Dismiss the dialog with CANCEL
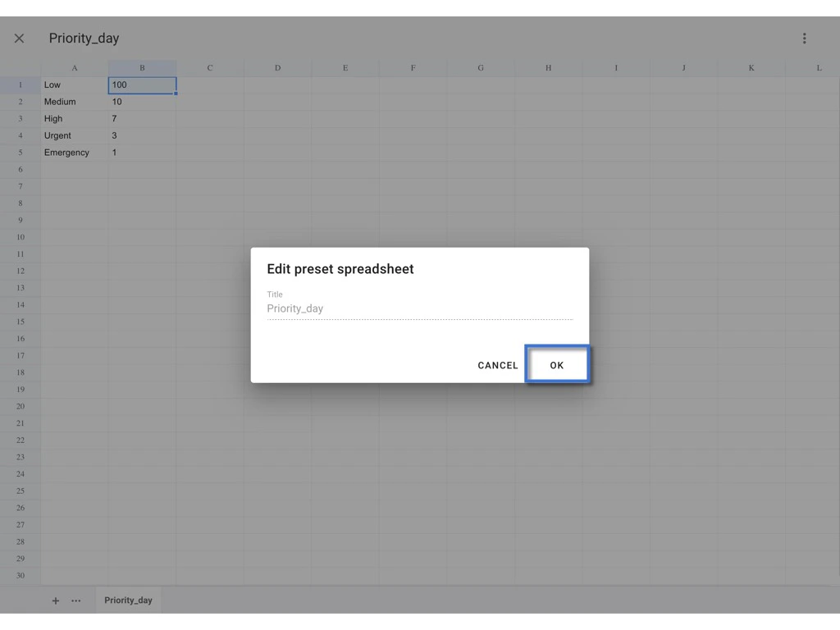This screenshot has width=840, height=630. pos(497,365)
